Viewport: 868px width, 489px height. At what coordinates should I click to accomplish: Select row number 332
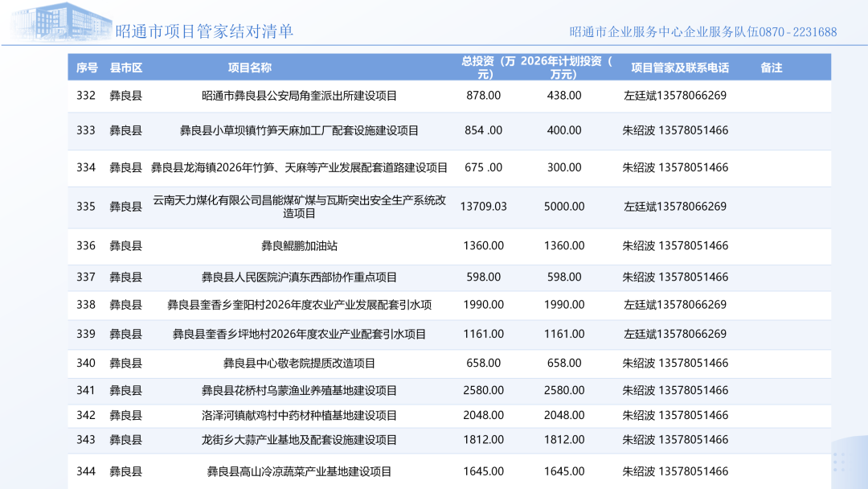click(86, 95)
